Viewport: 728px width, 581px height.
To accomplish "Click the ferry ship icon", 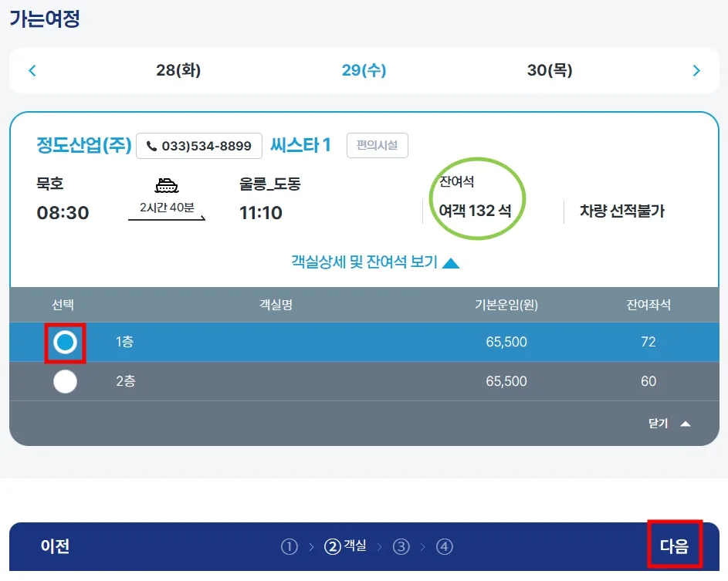I will tap(167, 185).
